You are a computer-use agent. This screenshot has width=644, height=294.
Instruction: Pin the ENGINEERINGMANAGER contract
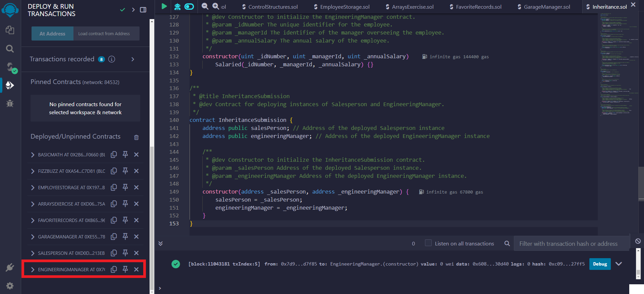tap(125, 269)
